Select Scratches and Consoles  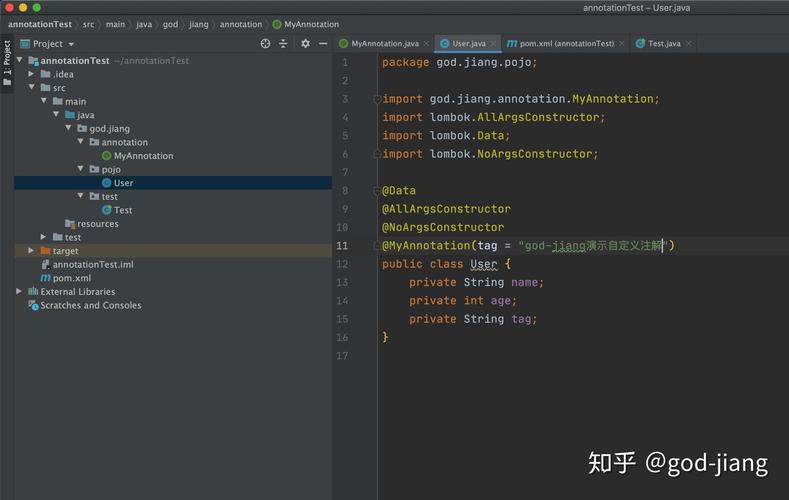[91, 305]
